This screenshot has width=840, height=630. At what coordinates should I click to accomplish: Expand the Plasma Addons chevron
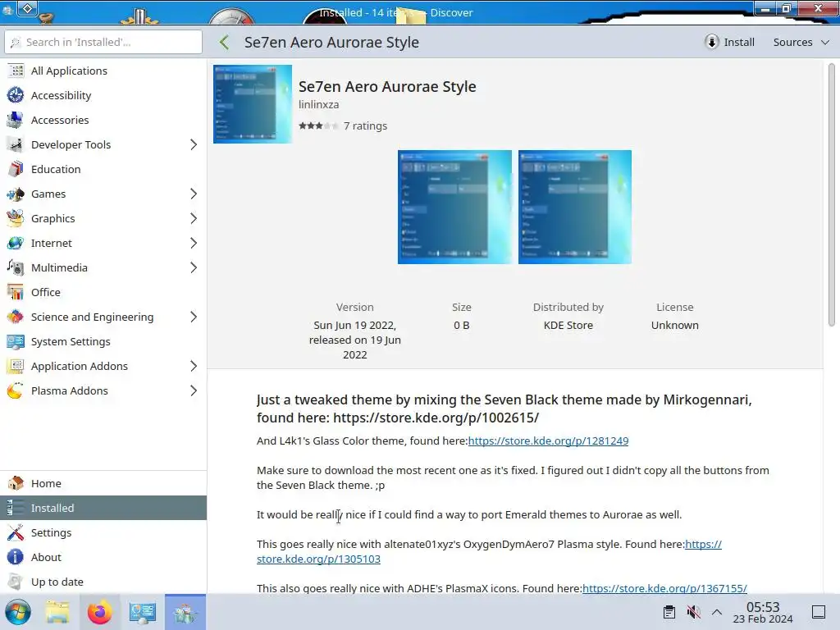pos(194,391)
